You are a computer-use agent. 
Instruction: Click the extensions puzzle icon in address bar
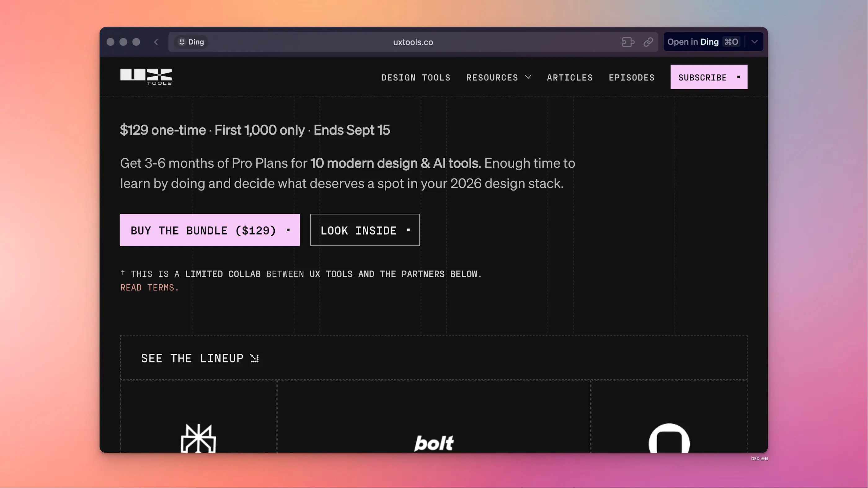point(628,42)
